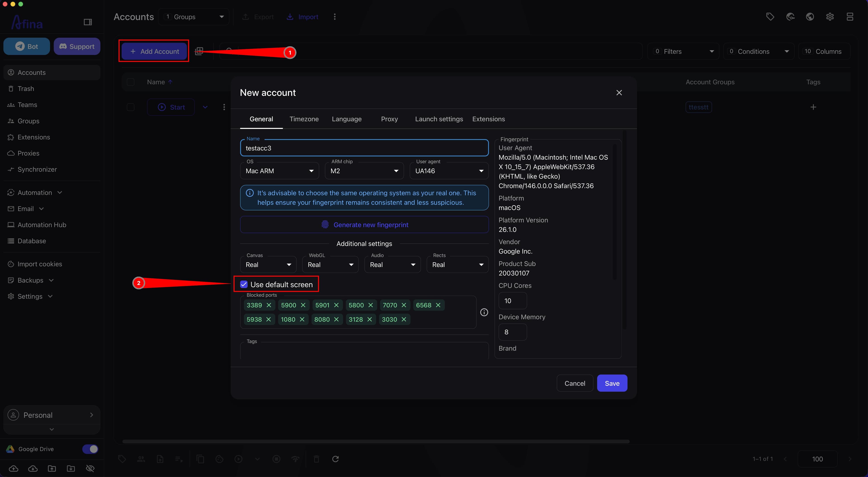Viewport: 868px width, 477px height.
Task: Click the trash icon in the bottom toolbar
Action: pos(316,459)
